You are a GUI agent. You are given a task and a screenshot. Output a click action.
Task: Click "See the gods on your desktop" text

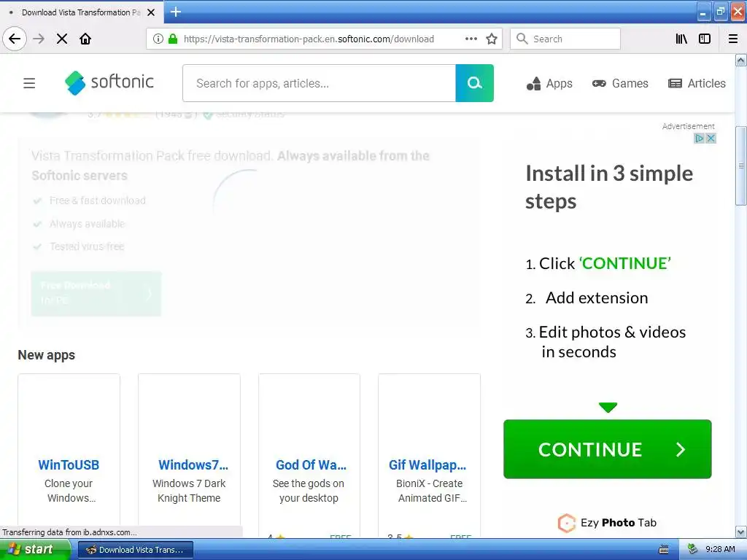click(309, 491)
